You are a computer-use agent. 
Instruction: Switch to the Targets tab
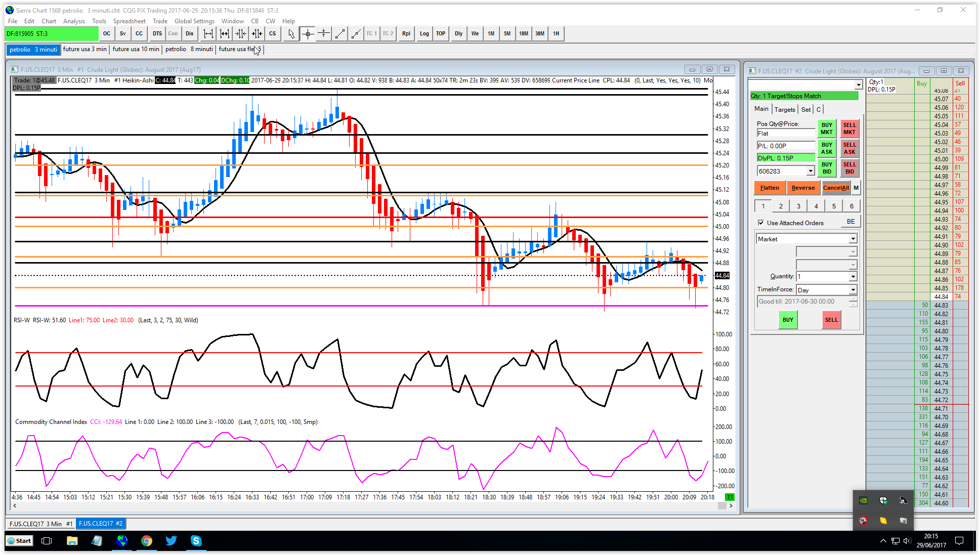[784, 109]
